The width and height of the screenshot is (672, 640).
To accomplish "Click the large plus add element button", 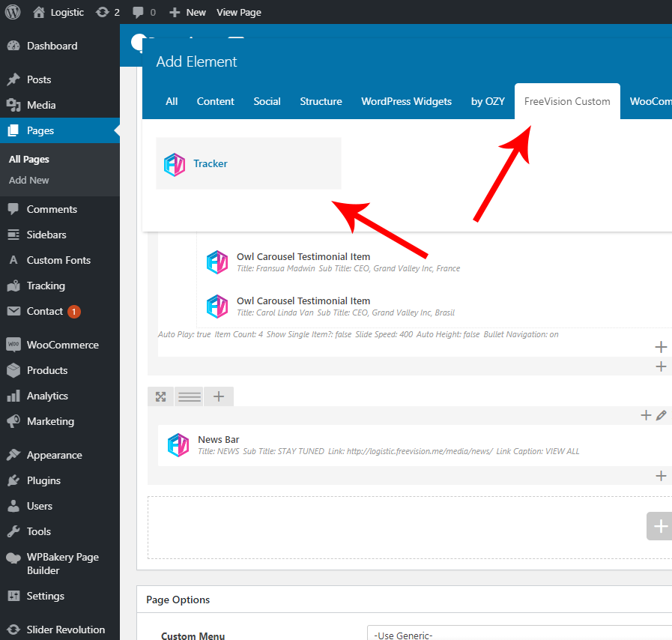I will click(660, 527).
